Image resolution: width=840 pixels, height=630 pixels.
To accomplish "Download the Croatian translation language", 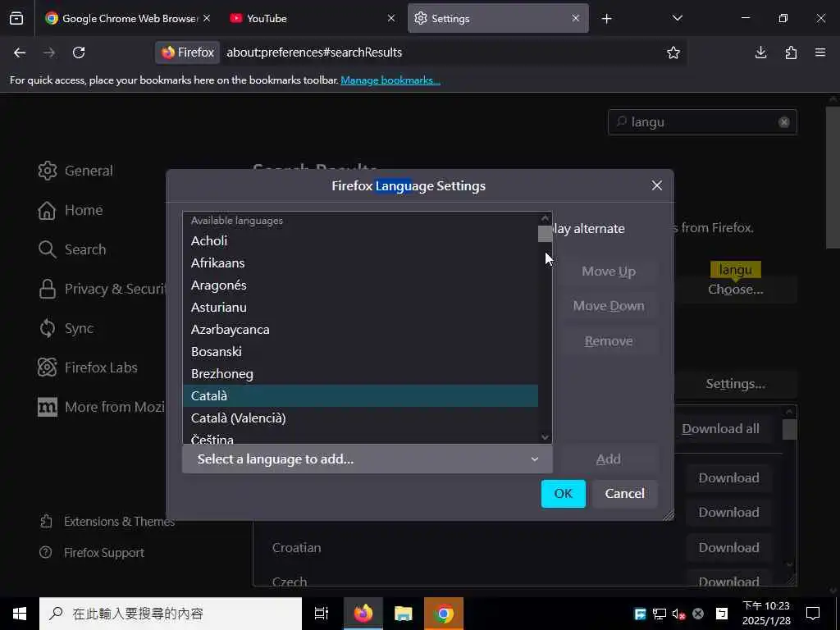I will (x=729, y=547).
